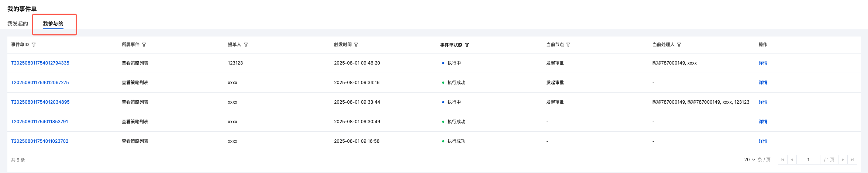Open event ticket T202508011754012067275

[x=40, y=83]
